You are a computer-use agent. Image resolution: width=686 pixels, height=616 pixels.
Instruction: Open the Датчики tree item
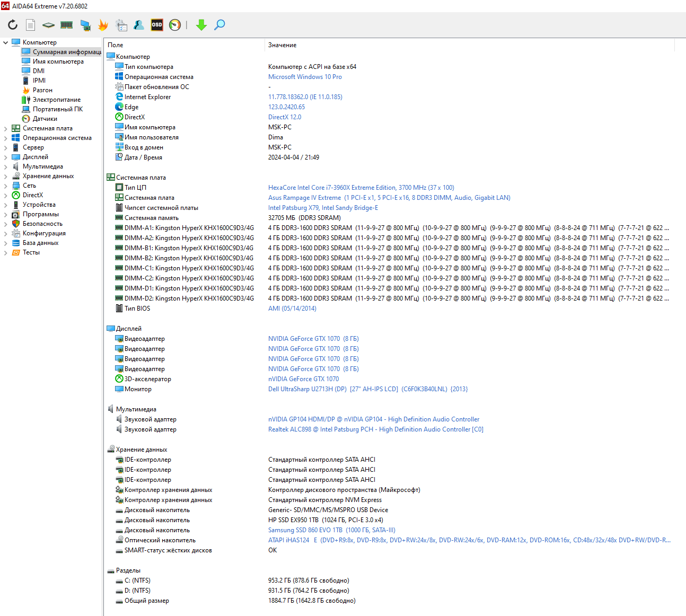click(x=45, y=119)
